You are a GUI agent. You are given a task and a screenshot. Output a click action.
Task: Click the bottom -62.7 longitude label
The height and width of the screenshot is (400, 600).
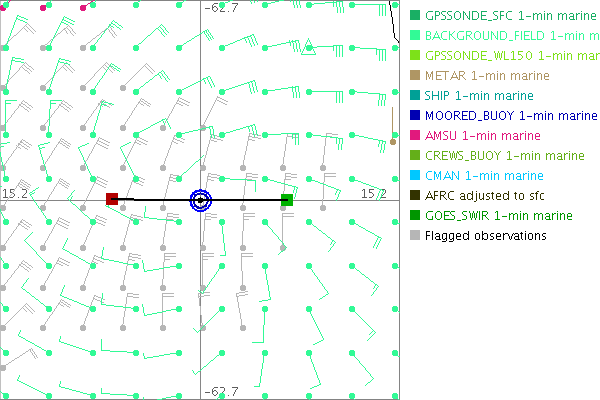pyautogui.click(x=221, y=391)
